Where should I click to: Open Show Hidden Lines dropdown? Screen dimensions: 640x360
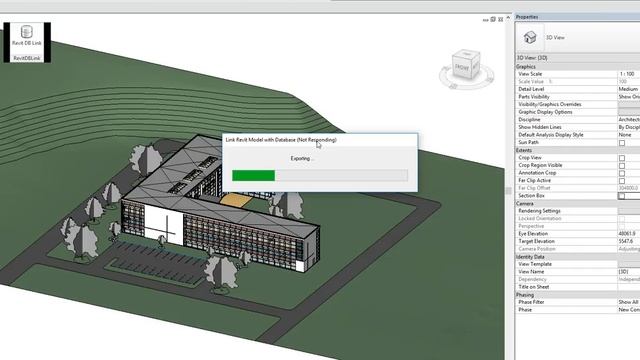tap(629, 127)
